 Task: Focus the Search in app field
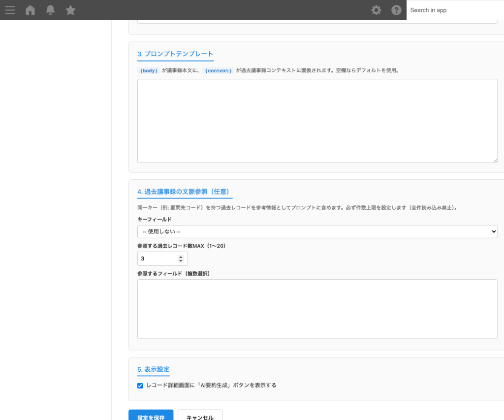[453, 10]
